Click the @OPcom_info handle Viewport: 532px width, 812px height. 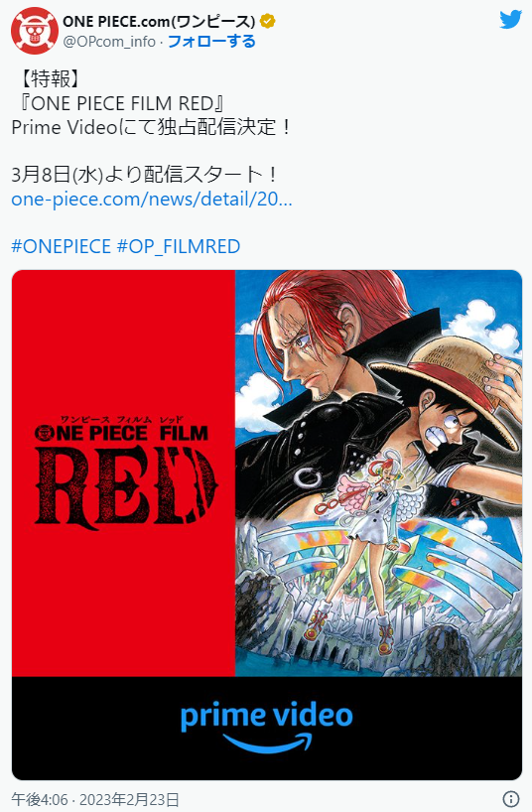click(x=109, y=42)
